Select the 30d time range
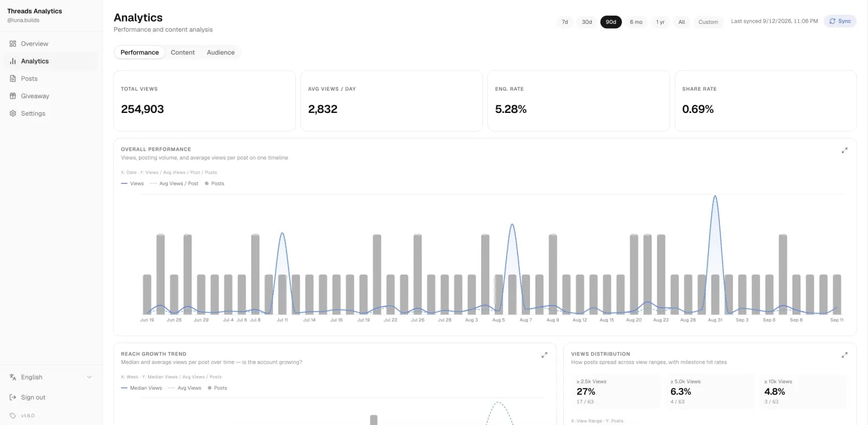 click(x=587, y=22)
